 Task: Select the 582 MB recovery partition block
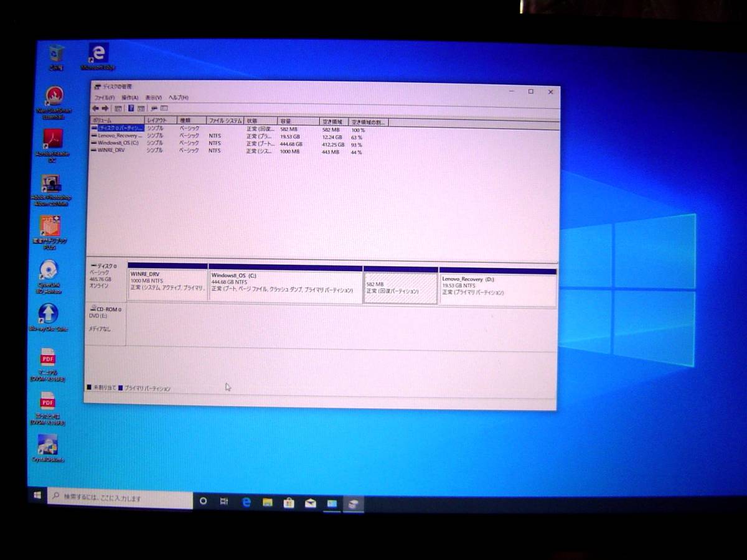point(400,286)
